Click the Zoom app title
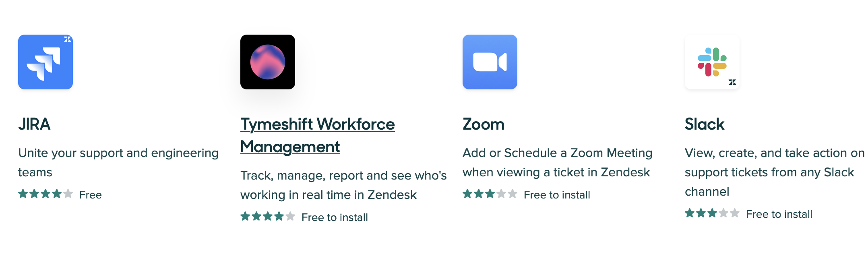The height and width of the screenshot is (277, 868). click(x=484, y=124)
